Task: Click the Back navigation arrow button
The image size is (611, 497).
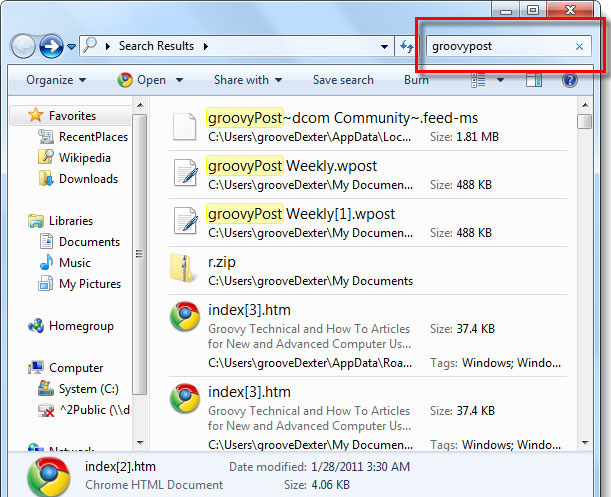Action: pos(23,47)
